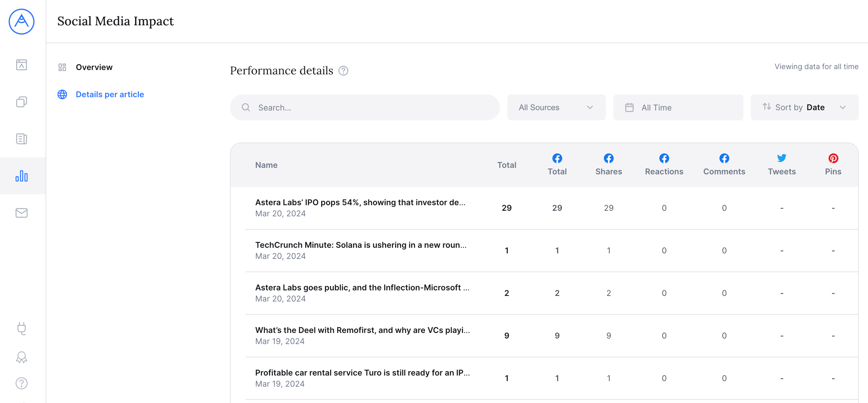Screen dimensions: 868x403
Task: Click the Reactions column header label
Action: pyautogui.click(x=664, y=171)
